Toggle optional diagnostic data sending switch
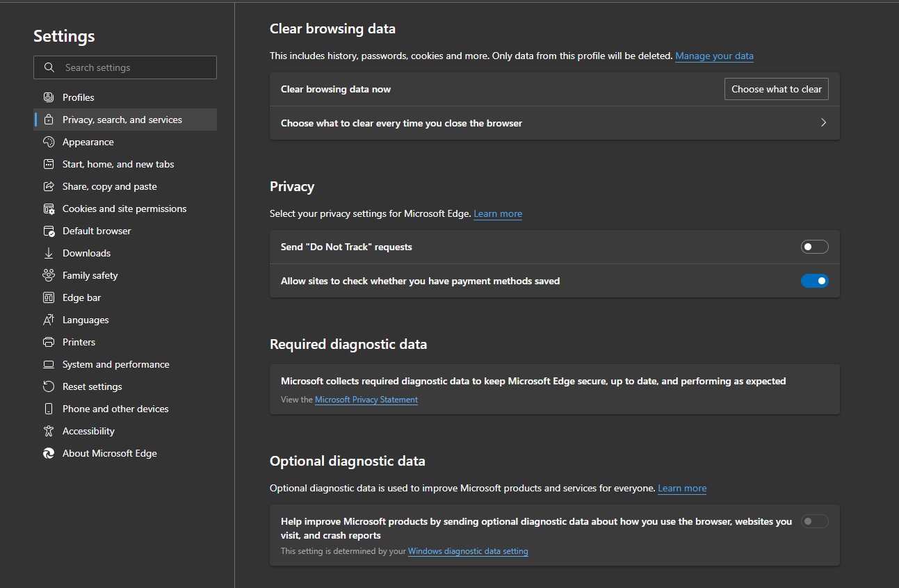The width and height of the screenshot is (899, 588). coord(815,521)
